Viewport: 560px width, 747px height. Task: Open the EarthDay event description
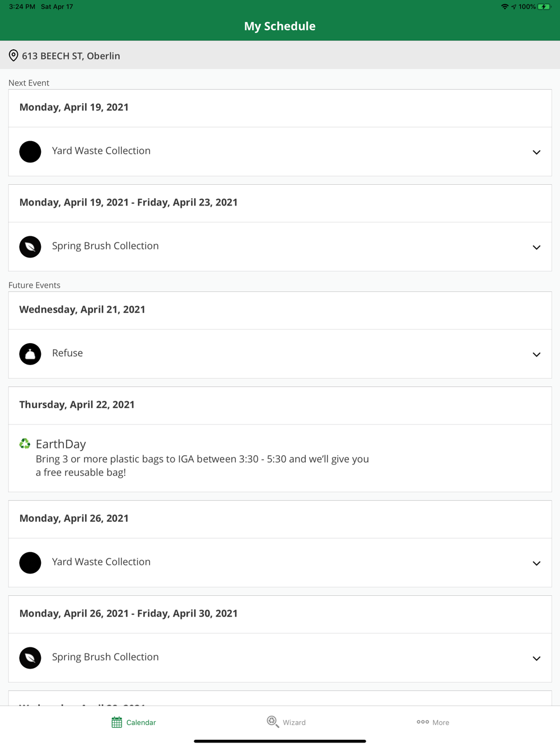(202, 465)
